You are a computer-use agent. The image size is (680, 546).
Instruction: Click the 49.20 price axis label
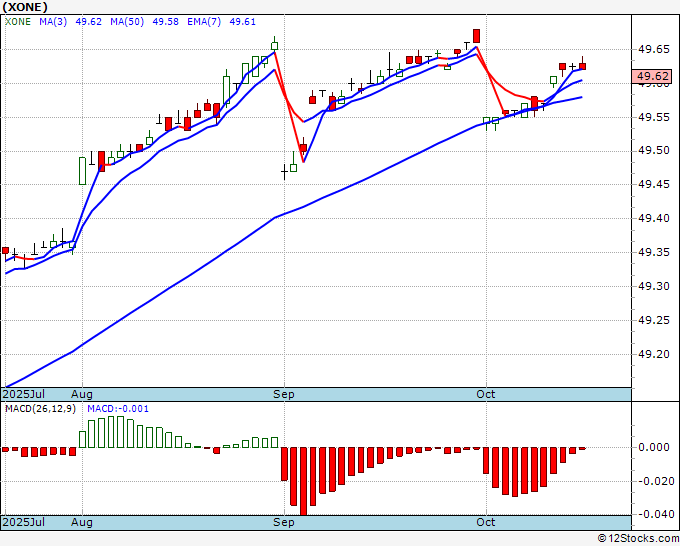654,354
